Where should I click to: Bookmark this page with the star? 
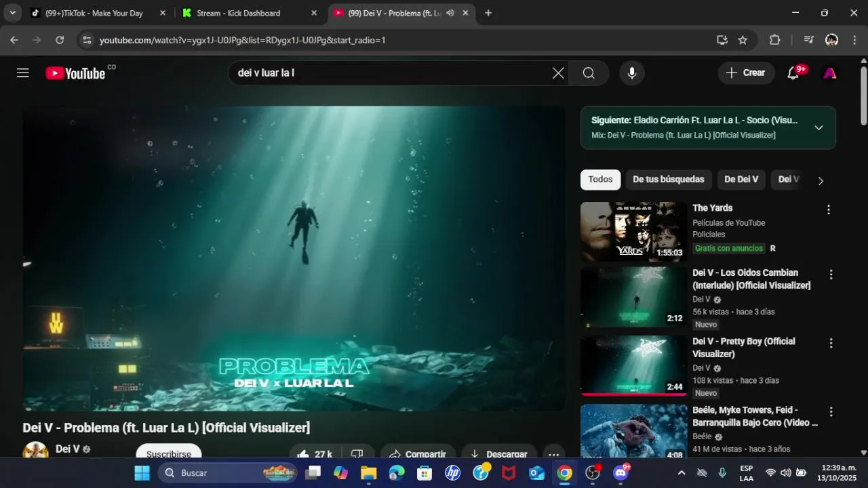743,40
